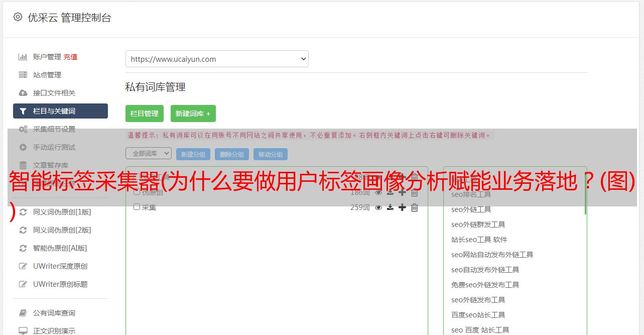Click the 温馨提示 tip text
Image resolution: width=644 pixels, height=335 pixels.
click(309, 135)
